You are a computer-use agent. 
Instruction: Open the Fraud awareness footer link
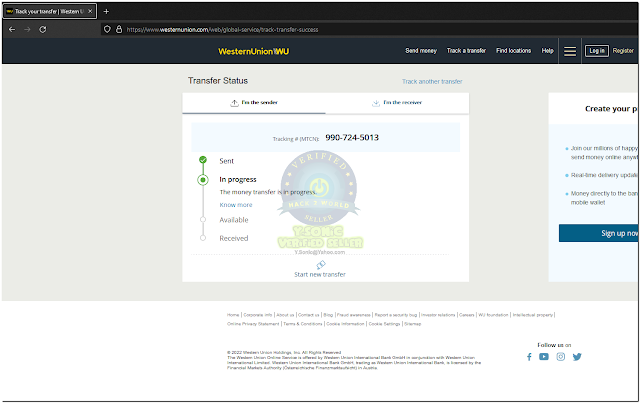[353, 315]
